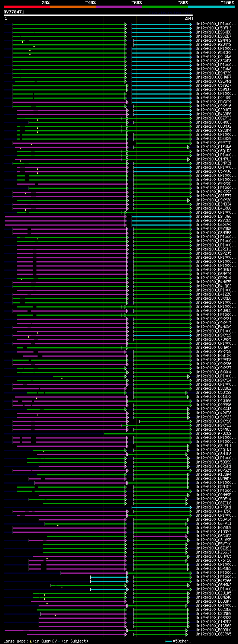The image size is (238, 644).
Task: Select the UniRef100_Q9VQR8 label
Action: click(213, 229)
